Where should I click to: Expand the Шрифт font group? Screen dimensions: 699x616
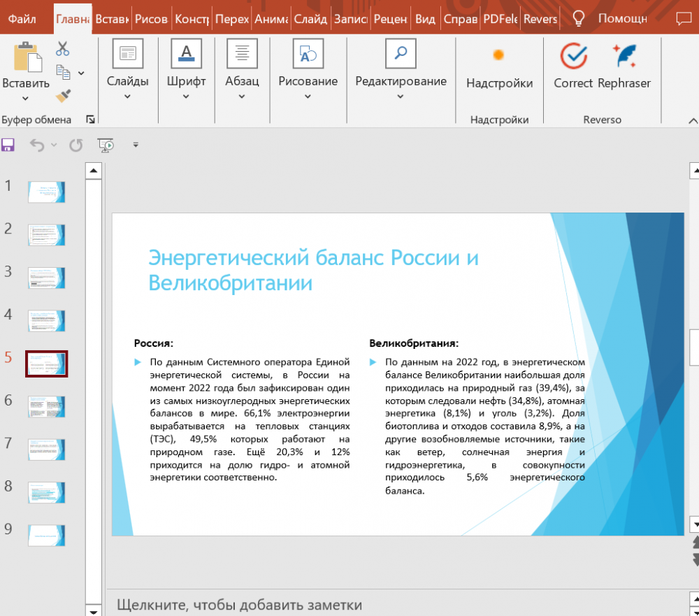point(186,70)
